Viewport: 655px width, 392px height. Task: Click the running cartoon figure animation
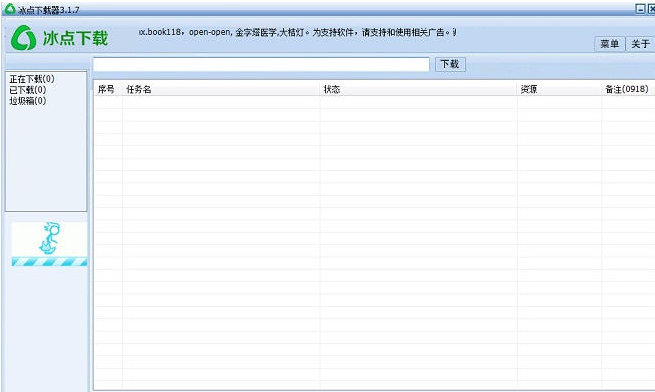tap(50, 238)
